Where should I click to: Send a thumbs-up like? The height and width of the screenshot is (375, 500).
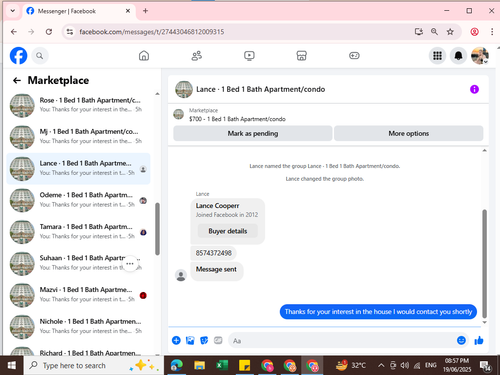(x=479, y=340)
